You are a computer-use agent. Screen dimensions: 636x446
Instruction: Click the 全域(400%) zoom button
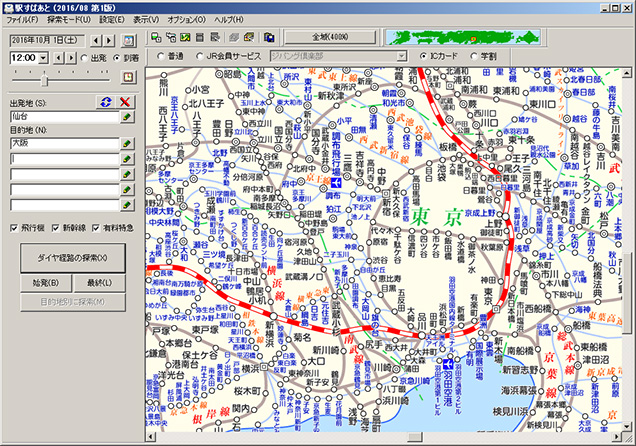330,37
